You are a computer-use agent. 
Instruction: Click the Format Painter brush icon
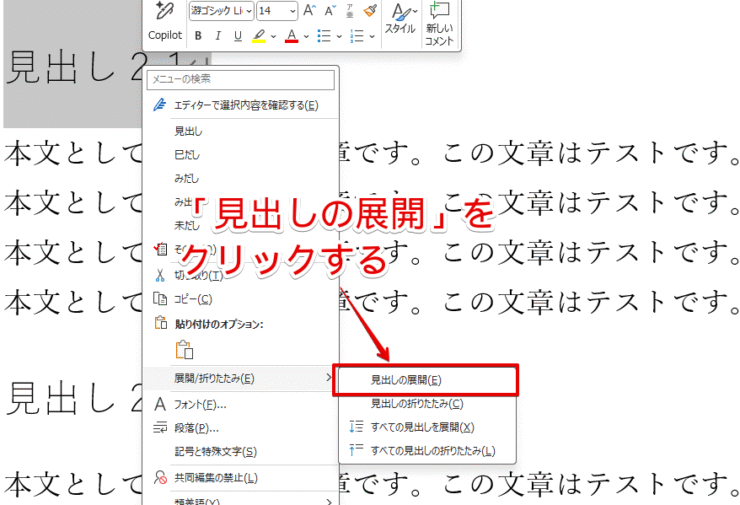coord(370,11)
